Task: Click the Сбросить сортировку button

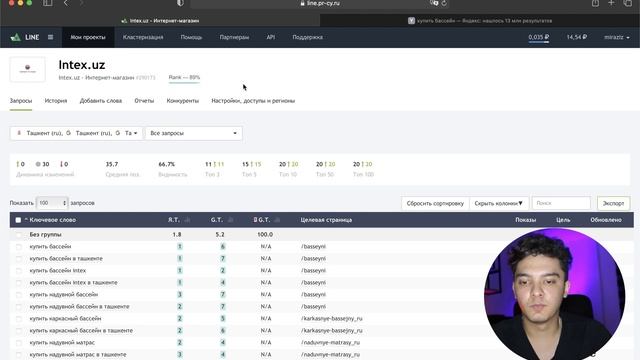Action: (435, 203)
